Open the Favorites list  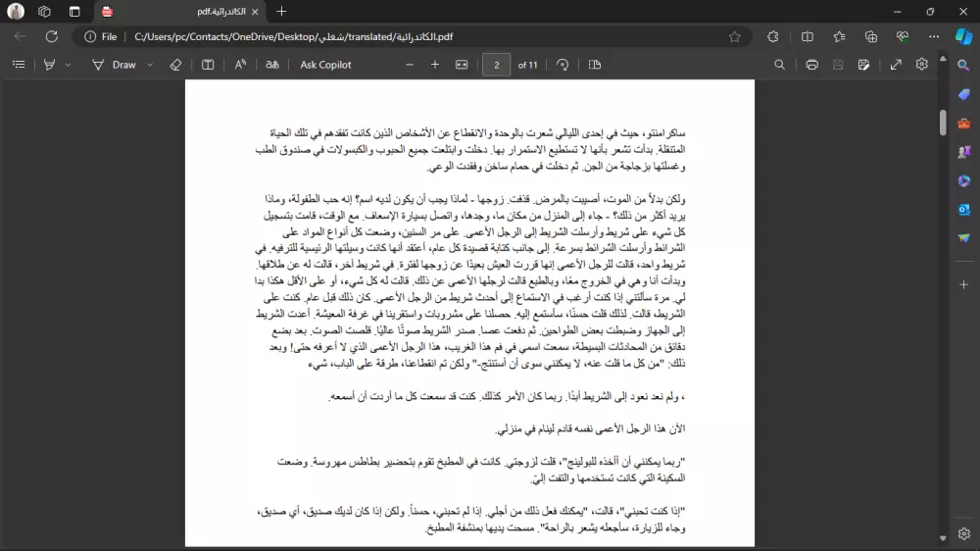tap(840, 37)
